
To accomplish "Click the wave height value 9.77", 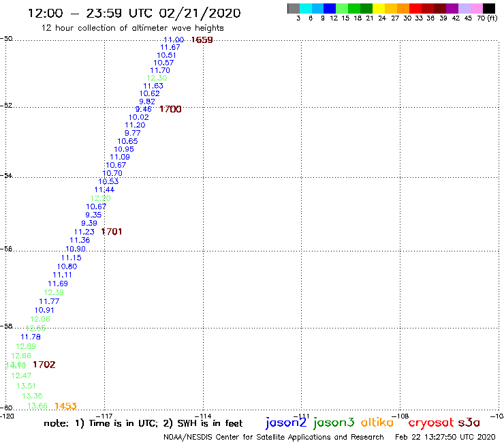I will tap(132, 133).
